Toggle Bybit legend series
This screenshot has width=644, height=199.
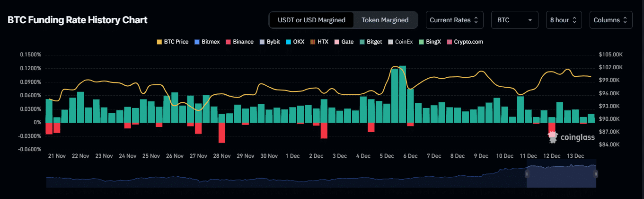tap(270, 42)
